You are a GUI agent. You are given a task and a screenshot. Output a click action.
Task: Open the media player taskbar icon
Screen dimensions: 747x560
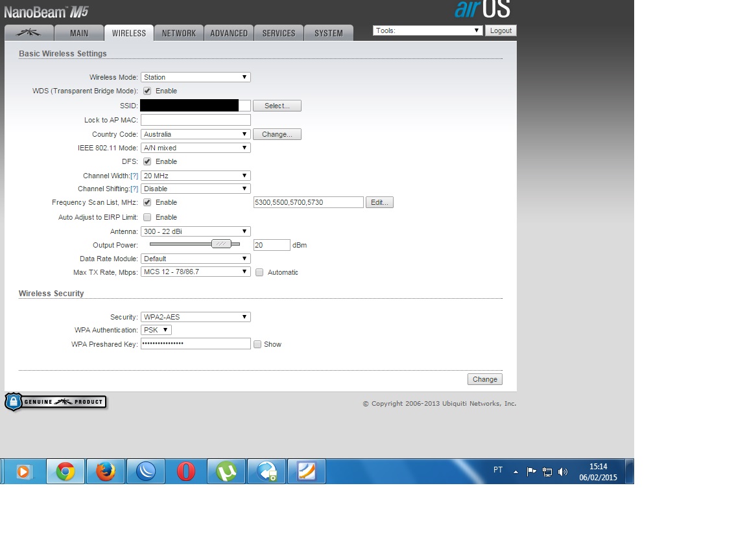pos(24,471)
